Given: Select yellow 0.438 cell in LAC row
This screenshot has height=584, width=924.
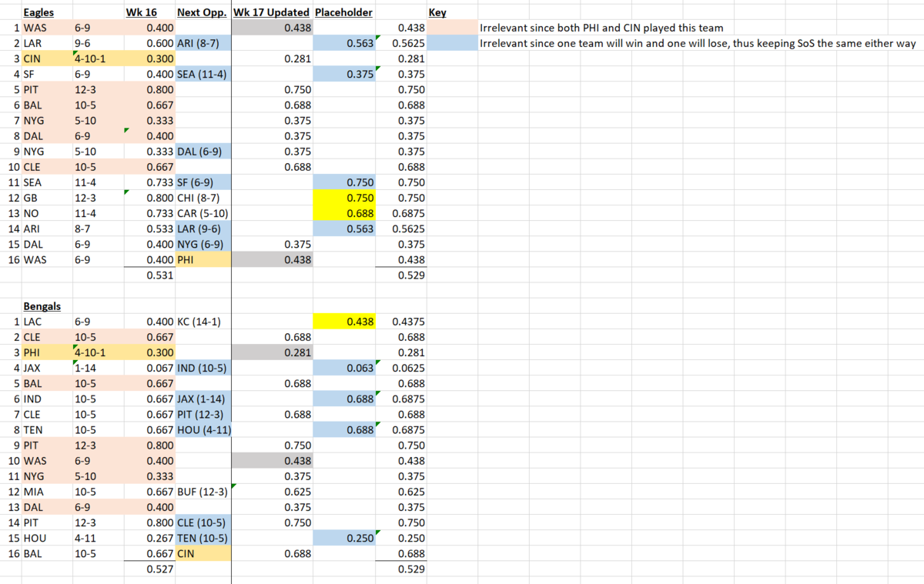Looking at the screenshot, I should tap(344, 322).
